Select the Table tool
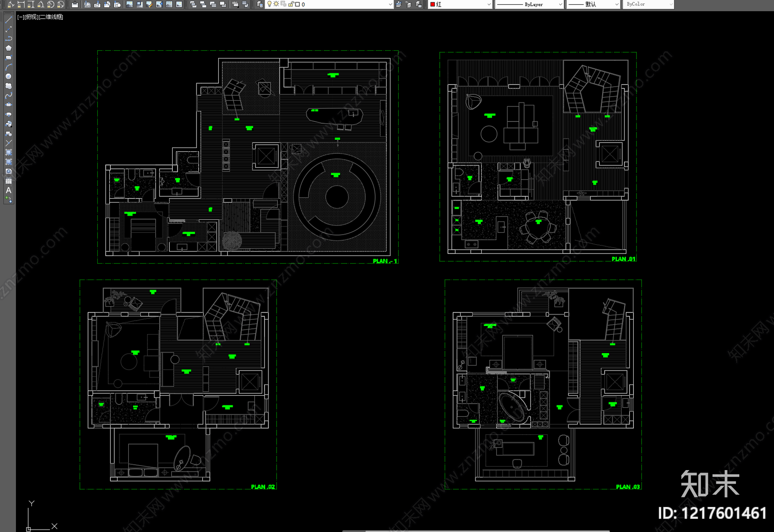774x532 pixels. [9, 181]
